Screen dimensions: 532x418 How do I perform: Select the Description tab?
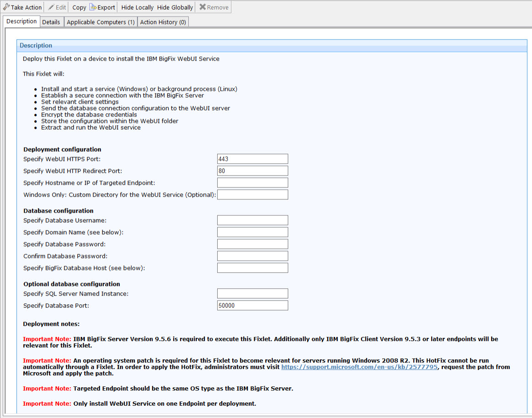[21, 21]
